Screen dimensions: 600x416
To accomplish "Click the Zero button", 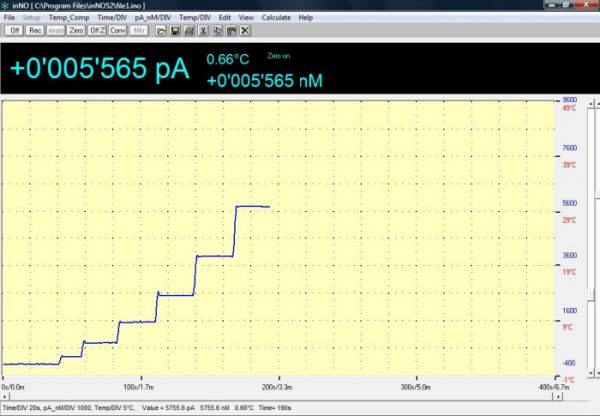I will click(x=76, y=31).
